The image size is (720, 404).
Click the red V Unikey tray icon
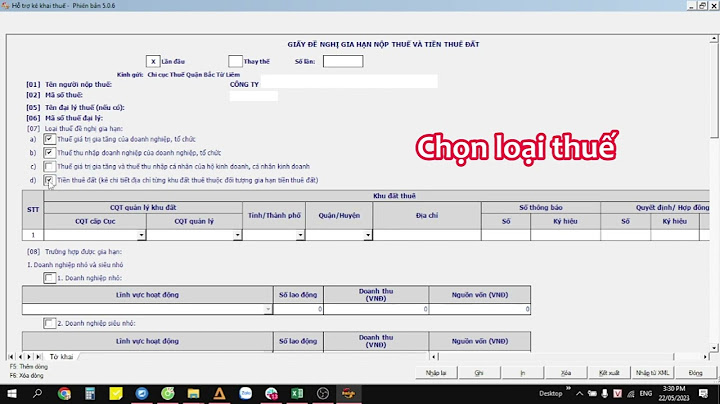(618, 393)
